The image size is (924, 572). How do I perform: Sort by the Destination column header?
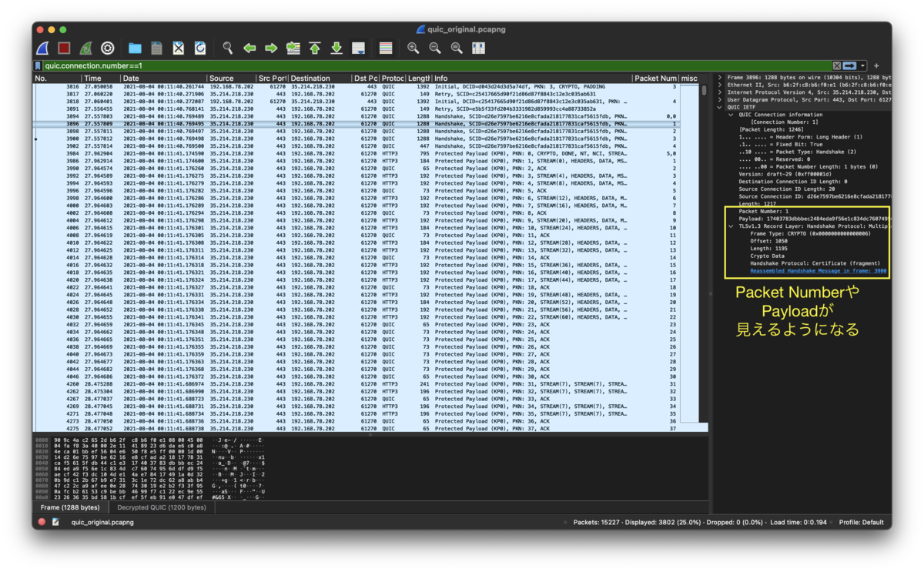pyautogui.click(x=320, y=79)
